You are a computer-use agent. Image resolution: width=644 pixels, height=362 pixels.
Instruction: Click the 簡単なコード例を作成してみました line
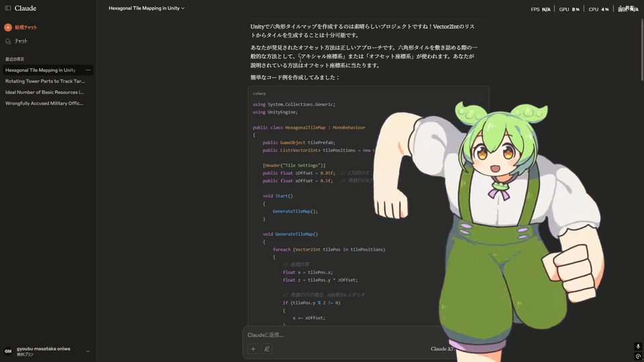(x=295, y=78)
